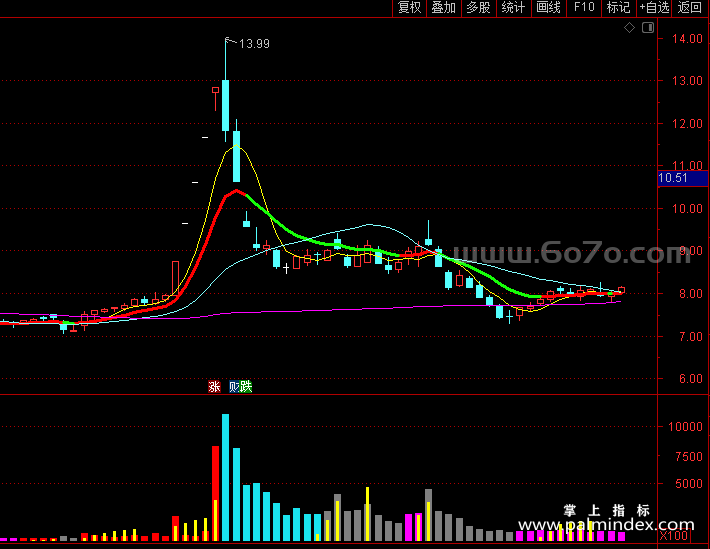
Task: Click the 7.00 price axis label
Action: click(x=691, y=337)
